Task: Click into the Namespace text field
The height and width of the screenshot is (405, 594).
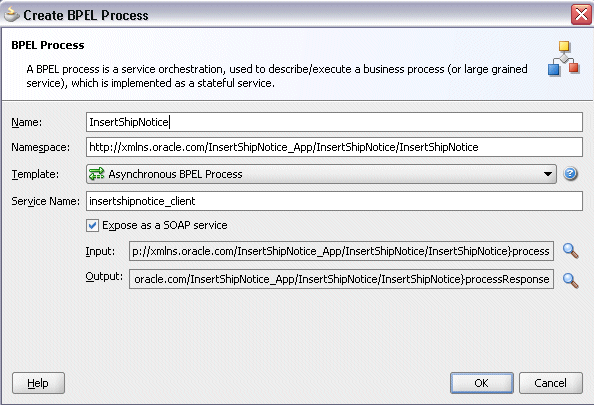Action: click(x=334, y=147)
